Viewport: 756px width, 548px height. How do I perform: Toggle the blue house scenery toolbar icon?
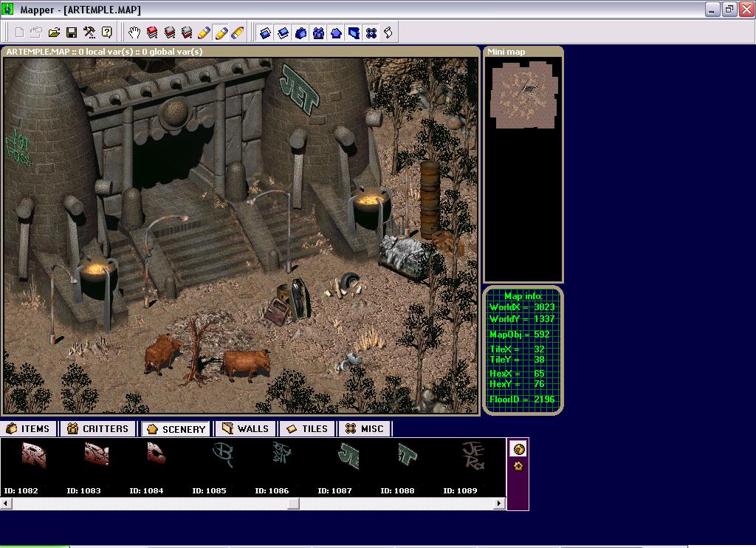(336, 32)
